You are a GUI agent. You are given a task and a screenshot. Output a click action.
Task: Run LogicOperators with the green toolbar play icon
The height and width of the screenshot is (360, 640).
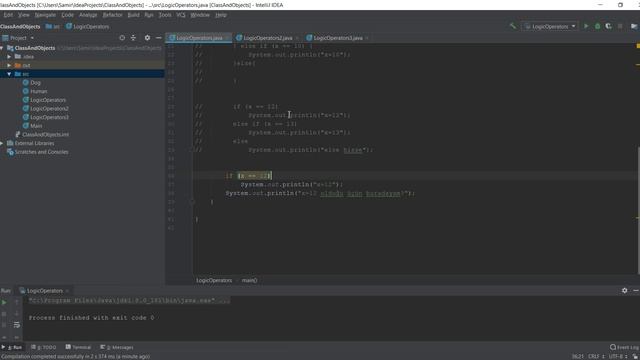[x=587, y=26]
